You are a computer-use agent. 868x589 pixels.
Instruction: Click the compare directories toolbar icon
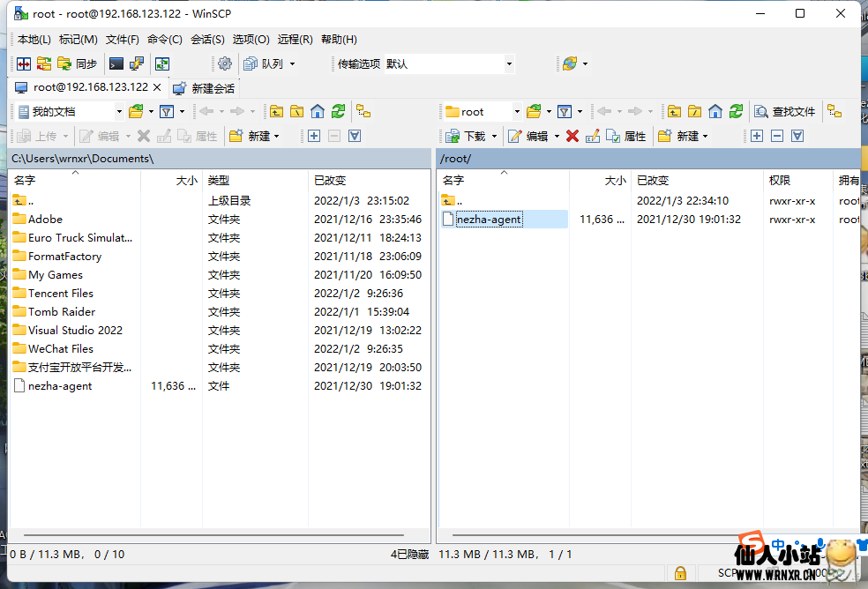[44, 64]
